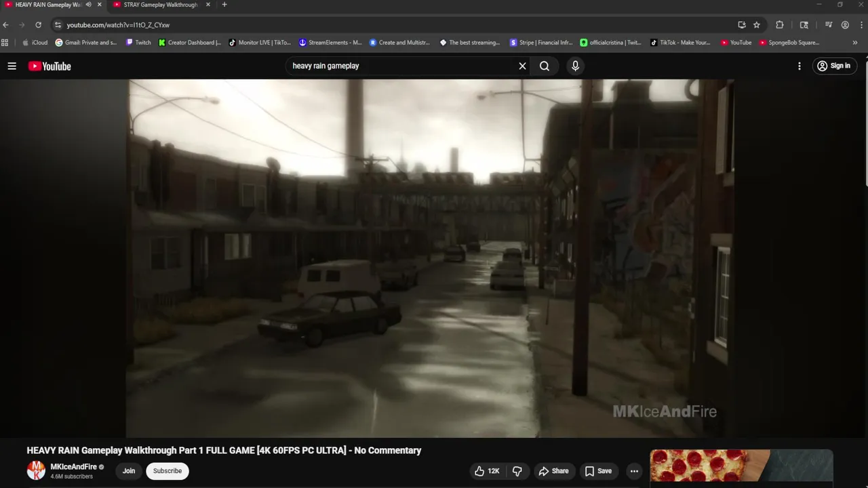The width and height of the screenshot is (868, 488).
Task: Dislike the video with thumbs down
Action: (517, 471)
